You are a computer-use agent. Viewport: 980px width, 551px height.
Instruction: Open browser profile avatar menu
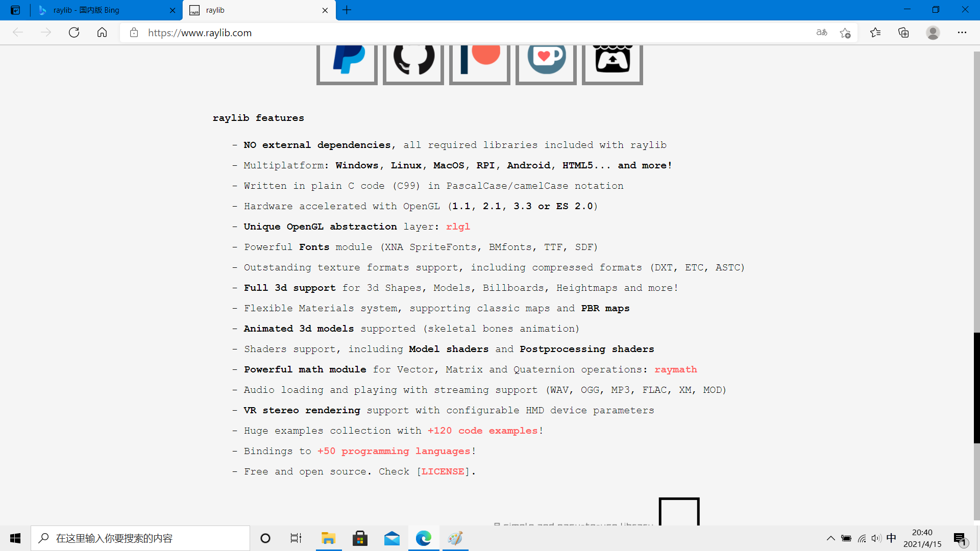[933, 33]
